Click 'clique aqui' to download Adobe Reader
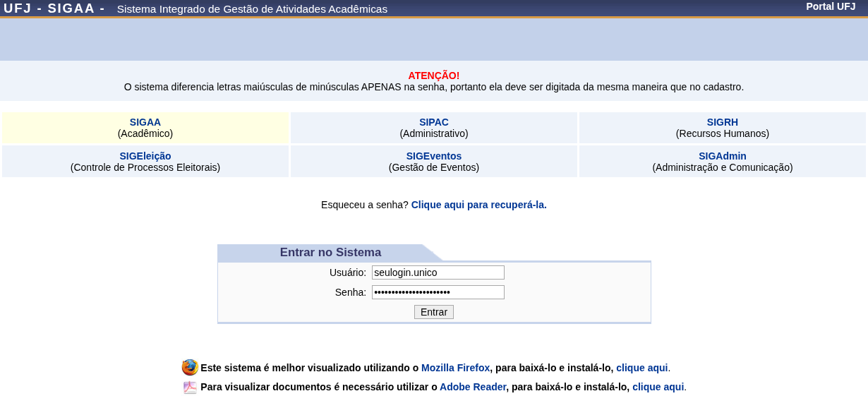 pyautogui.click(x=658, y=387)
